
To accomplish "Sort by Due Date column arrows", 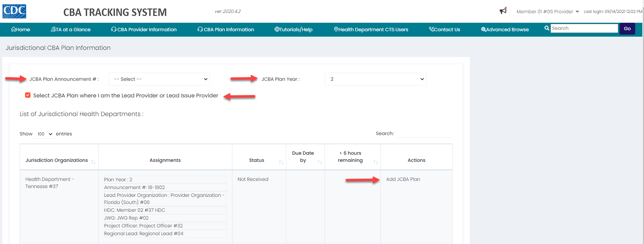I will pyautogui.click(x=319, y=162).
